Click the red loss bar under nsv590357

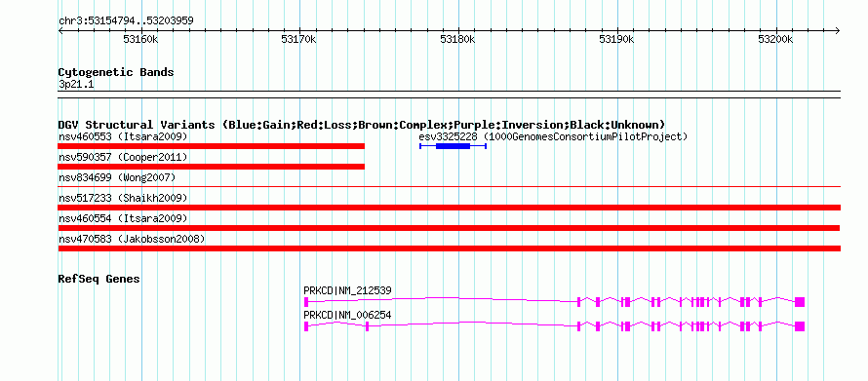click(x=212, y=167)
